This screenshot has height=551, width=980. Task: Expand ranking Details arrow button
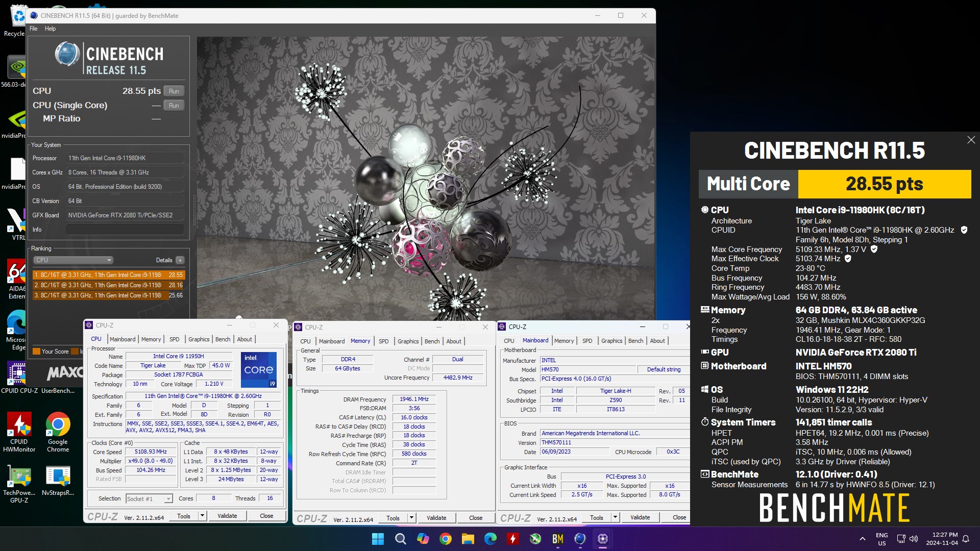tap(180, 260)
